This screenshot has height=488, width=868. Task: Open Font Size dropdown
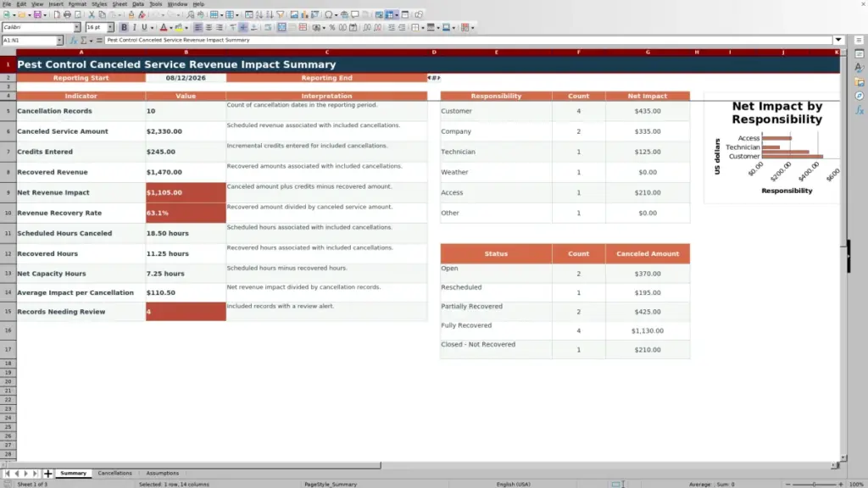point(110,28)
